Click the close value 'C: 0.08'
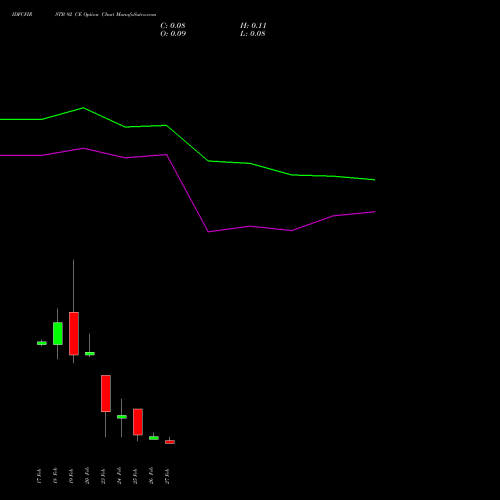500x500 pixels. click(173, 26)
